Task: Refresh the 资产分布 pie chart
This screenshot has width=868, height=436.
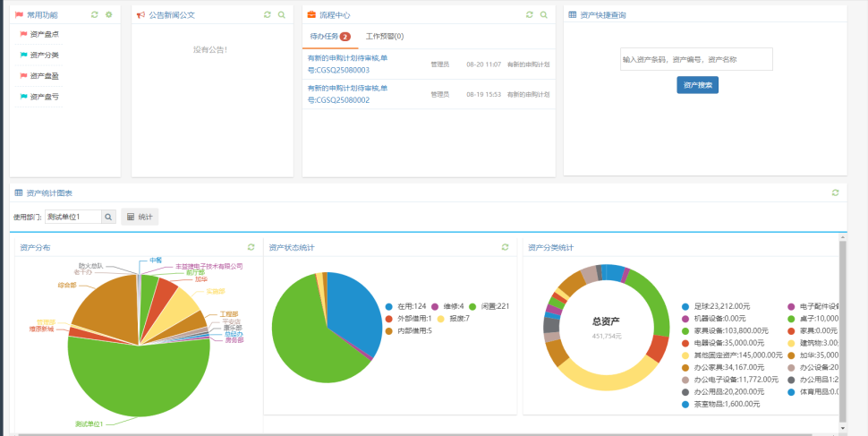Action: 251,247
